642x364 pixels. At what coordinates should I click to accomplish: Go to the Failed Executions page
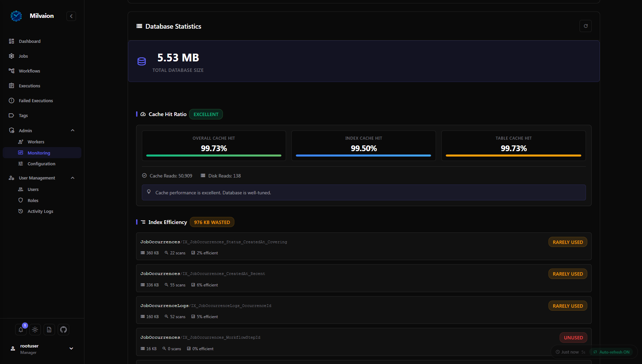36,101
